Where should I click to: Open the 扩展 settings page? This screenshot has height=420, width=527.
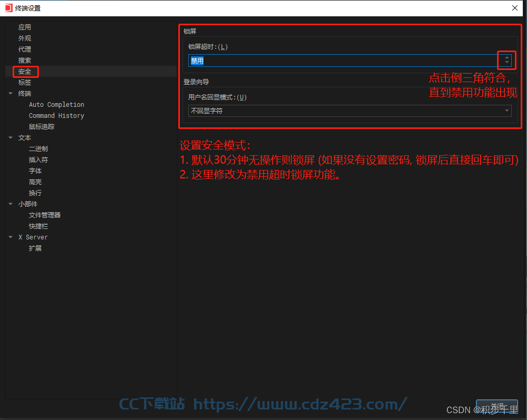click(x=35, y=248)
